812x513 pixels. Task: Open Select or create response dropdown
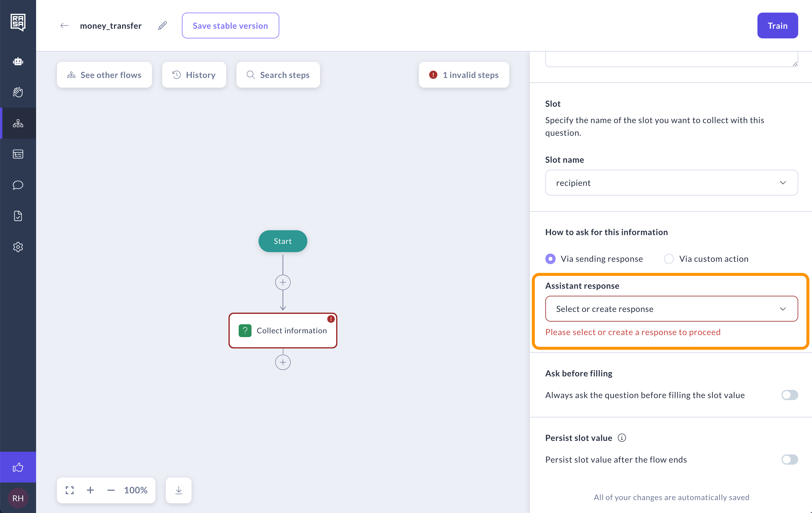click(x=671, y=309)
